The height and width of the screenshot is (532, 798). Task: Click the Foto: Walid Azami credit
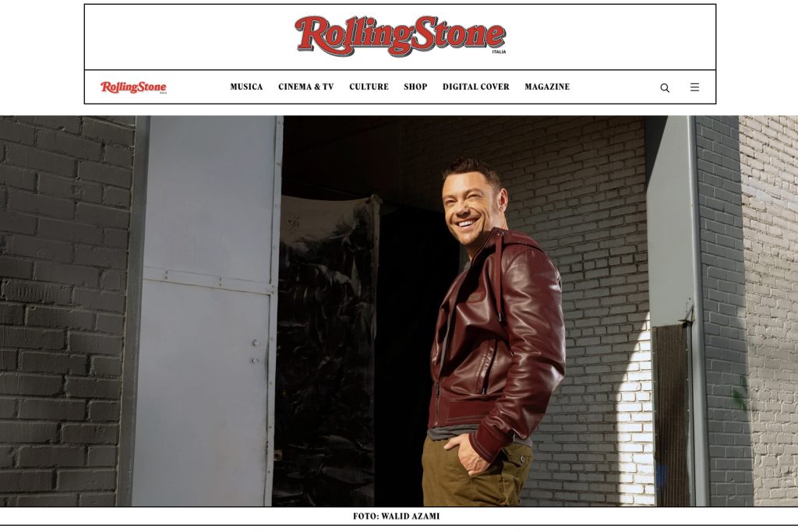click(x=397, y=516)
